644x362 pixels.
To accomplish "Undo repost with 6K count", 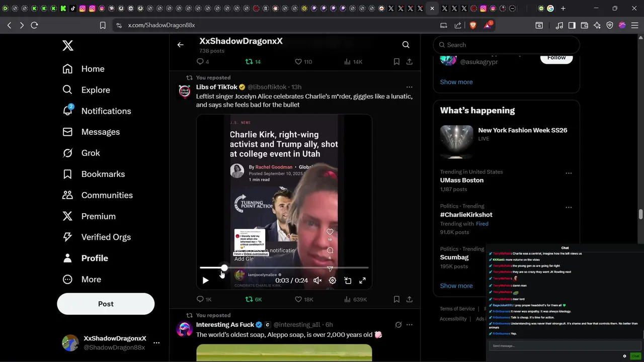I will (x=253, y=300).
